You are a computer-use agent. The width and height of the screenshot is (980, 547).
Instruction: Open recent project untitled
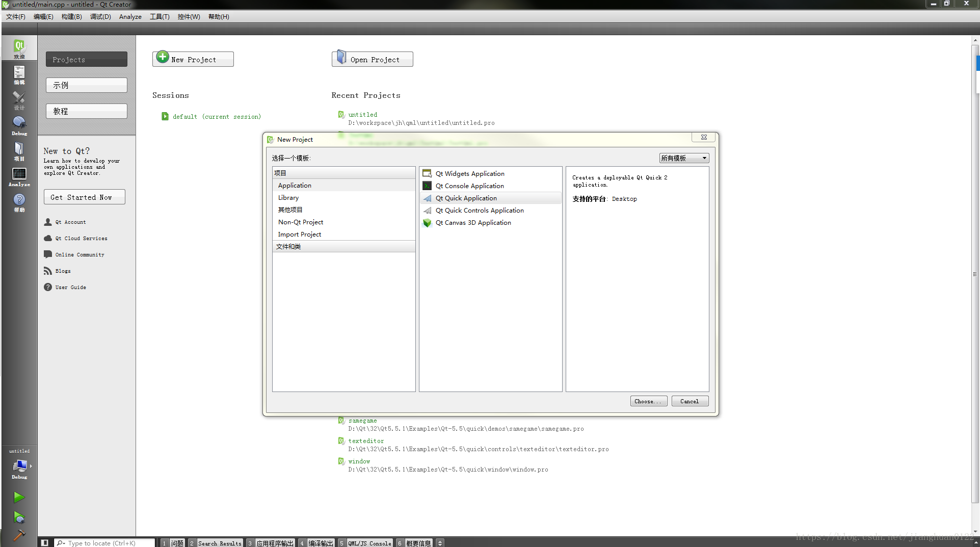[x=363, y=115]
